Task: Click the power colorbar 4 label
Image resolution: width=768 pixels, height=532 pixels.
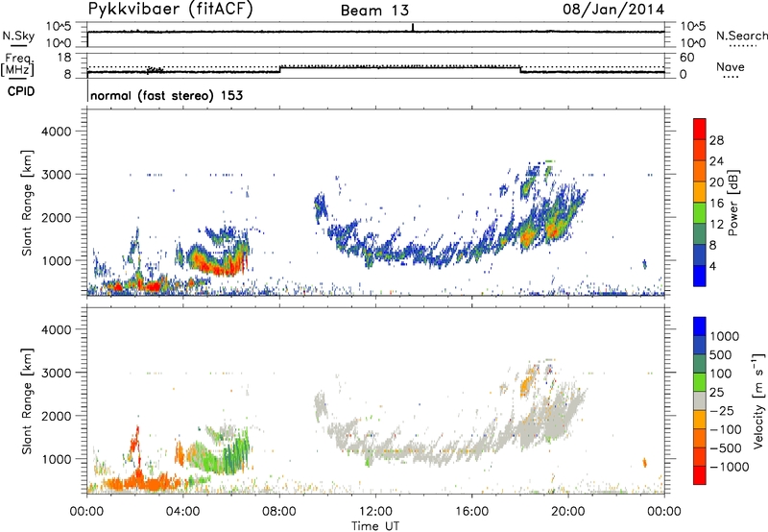Action: [713, 266]
